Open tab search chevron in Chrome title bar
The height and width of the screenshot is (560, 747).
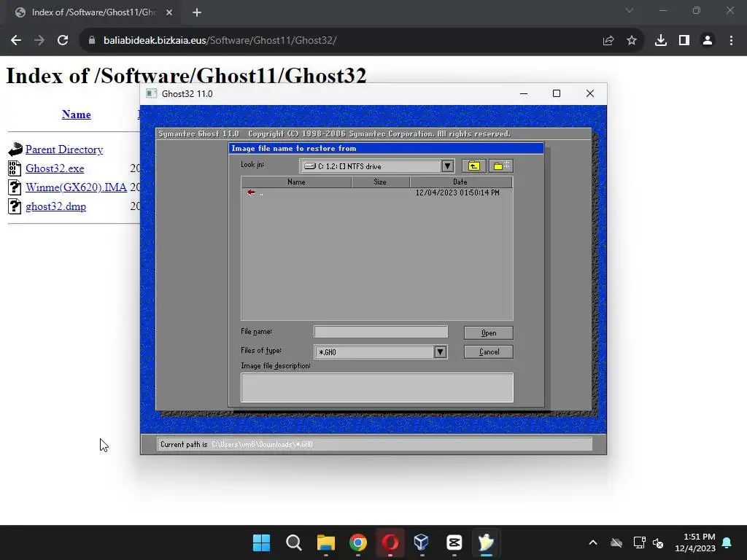tap(630, 10)
